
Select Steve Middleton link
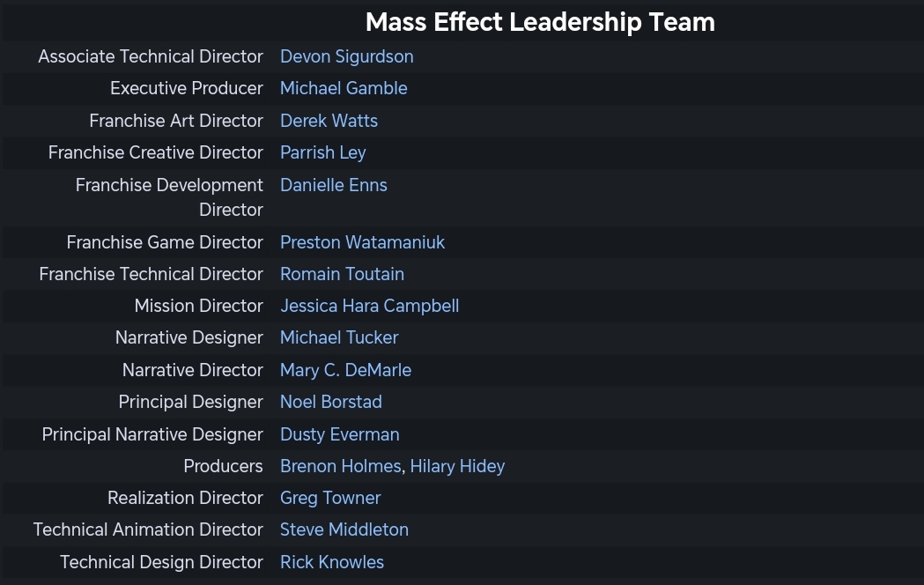344,529
